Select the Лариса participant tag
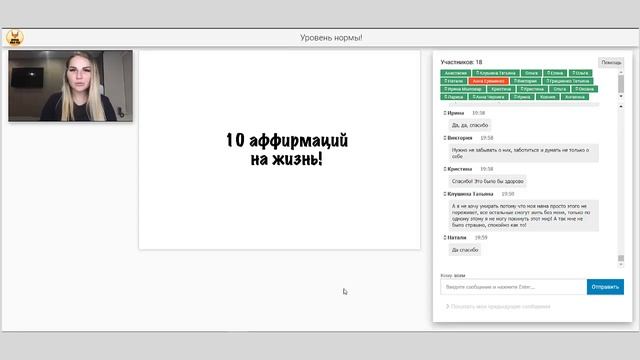The image size is (640, 360). (453, 97)
